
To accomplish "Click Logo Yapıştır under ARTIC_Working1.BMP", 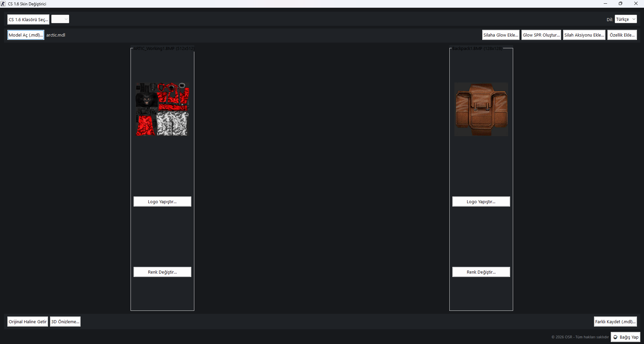I will click(162, 202).
